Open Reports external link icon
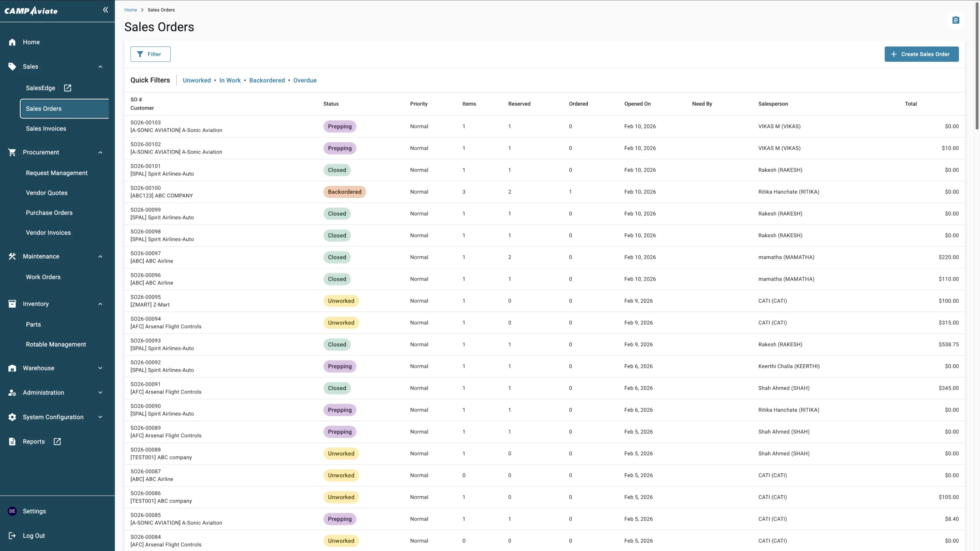Image resolution: width=980 pixels, height=551 pixels. click(57, 442)
